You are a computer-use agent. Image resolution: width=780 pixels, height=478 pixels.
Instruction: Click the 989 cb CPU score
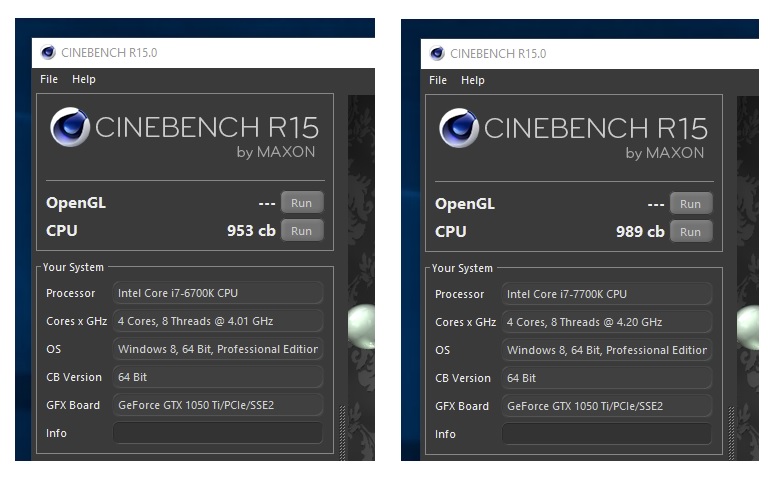(x=640, y=232)
